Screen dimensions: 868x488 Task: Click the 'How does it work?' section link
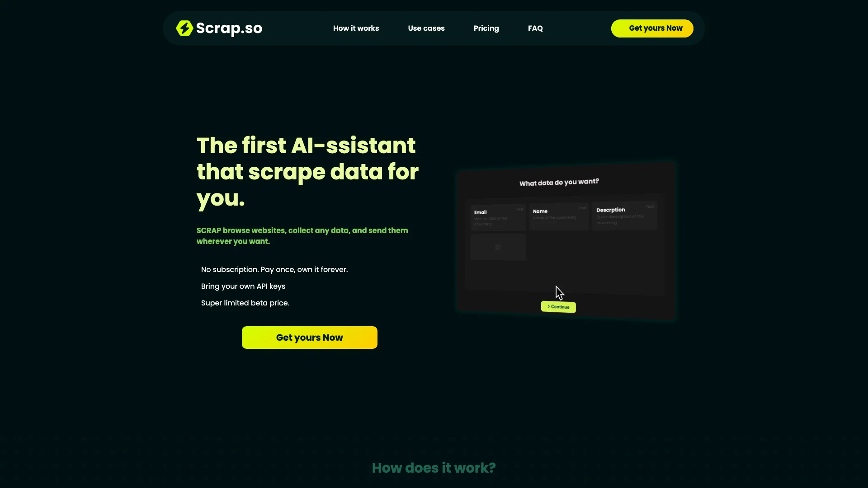(434, 468)
